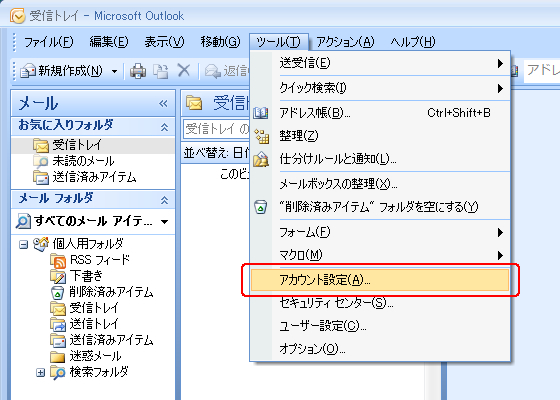Click the 受信トレイ search box
Screen dimensions: 560x400
pos(216,129)
